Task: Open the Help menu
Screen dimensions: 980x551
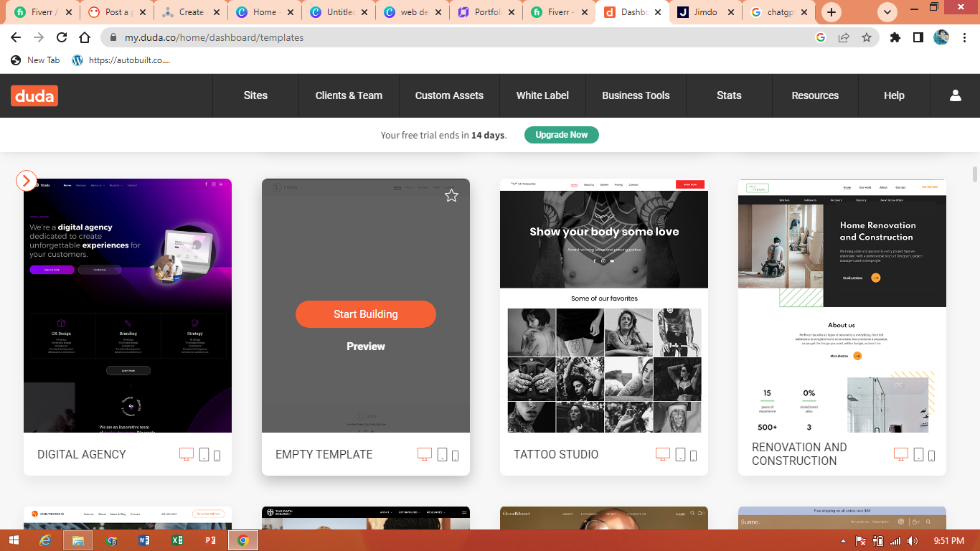Action: [x=894, y=95]
